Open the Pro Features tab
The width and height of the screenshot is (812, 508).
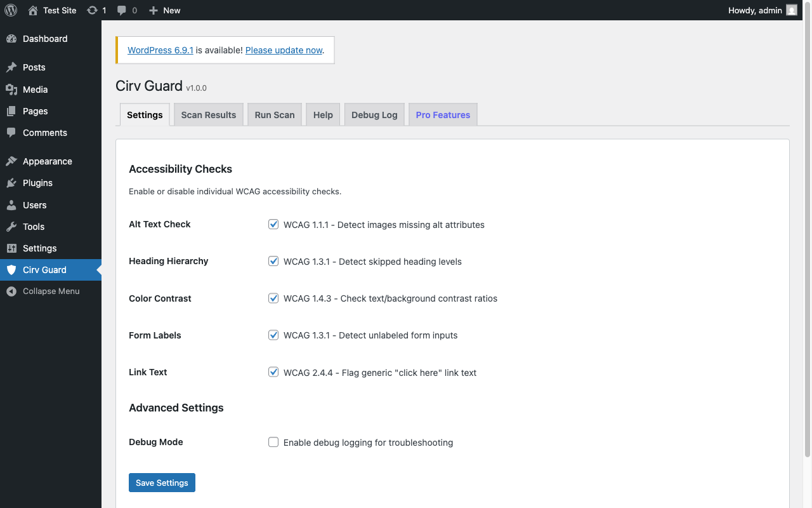pyautogui.click(x=443, y=115)
